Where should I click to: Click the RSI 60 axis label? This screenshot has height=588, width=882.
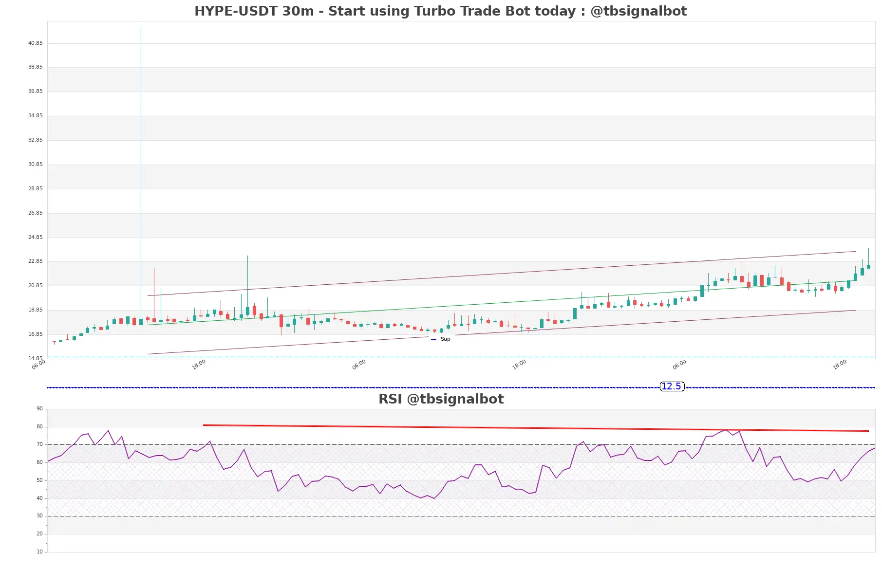pos(39,462)
